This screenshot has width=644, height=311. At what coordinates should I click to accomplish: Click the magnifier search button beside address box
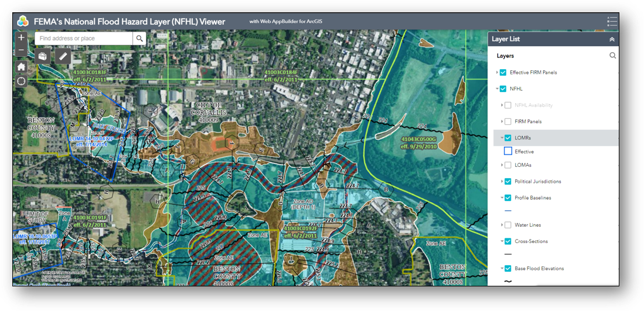(139, 39)
